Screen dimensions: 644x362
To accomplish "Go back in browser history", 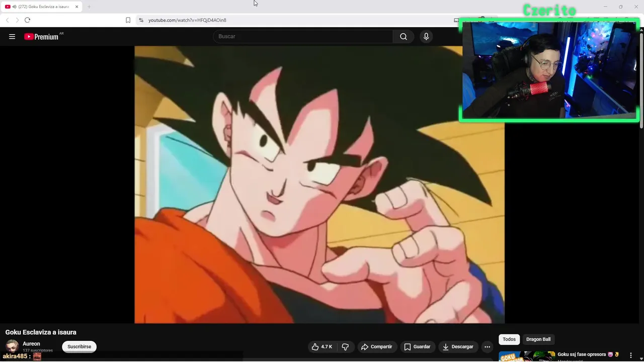I will [x=7, y=20].
